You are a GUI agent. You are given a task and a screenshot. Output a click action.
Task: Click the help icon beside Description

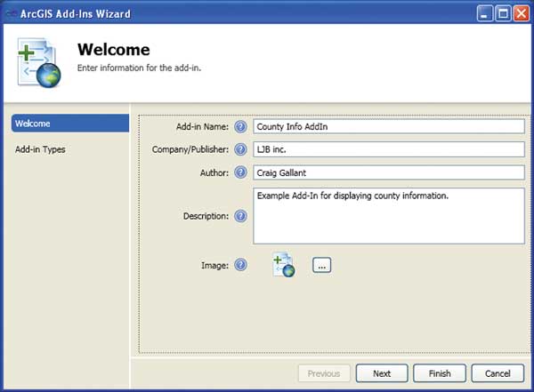tap(240, 216)
